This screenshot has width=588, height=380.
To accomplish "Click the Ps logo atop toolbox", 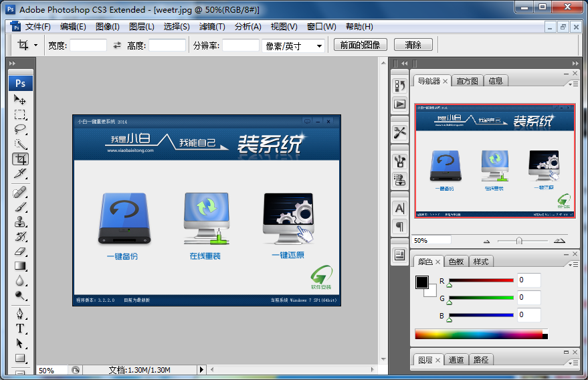I will pyautogui.click(x=21, y=83).
